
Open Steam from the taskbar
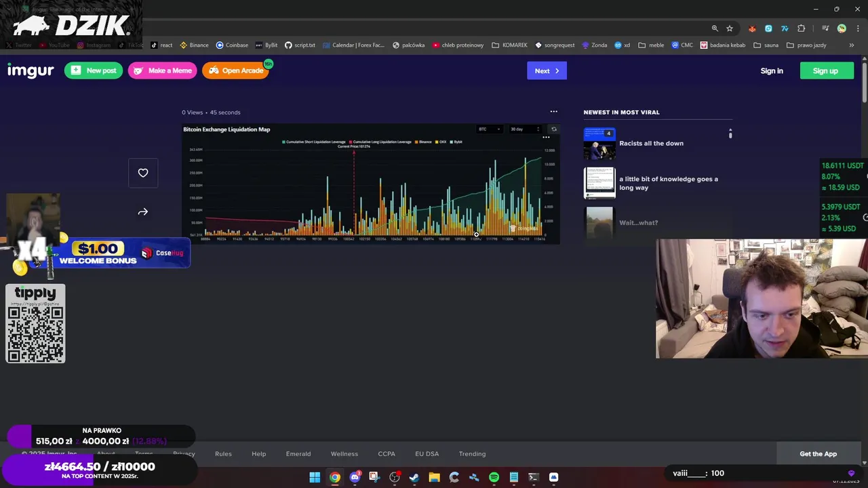point(414,477)
